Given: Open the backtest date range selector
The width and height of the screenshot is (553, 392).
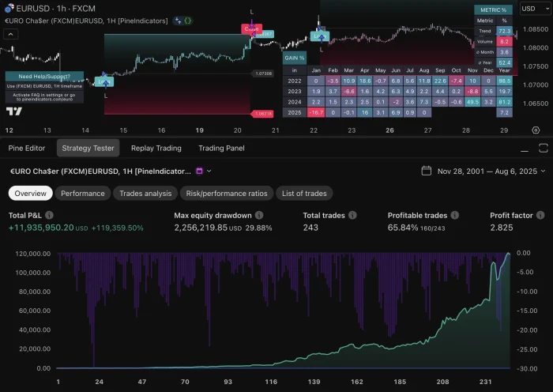Looking at the screenshot, I should coord(487,170).
